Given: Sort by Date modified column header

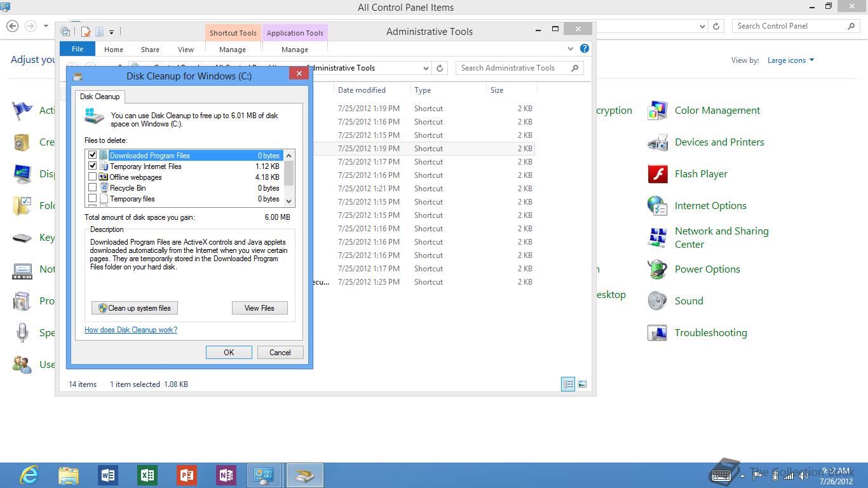Looking at the screenshot, I should click(x=372, y=90).
